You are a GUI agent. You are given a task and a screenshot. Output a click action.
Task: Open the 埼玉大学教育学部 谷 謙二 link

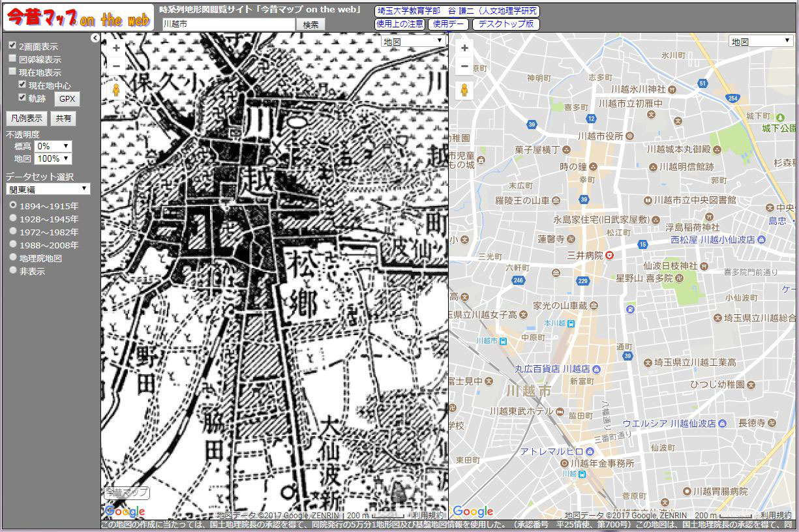[x=457, y=11]
